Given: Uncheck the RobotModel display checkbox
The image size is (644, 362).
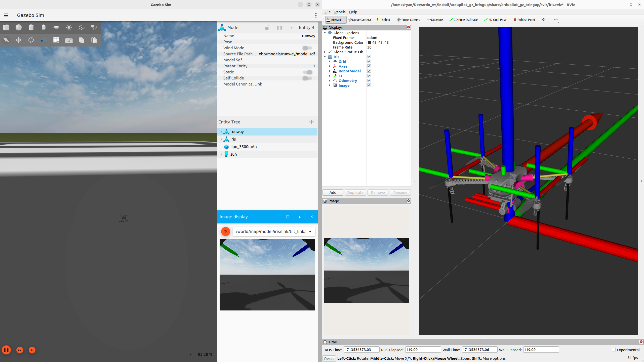Looking at the screenshot, I should click(369, 71).
